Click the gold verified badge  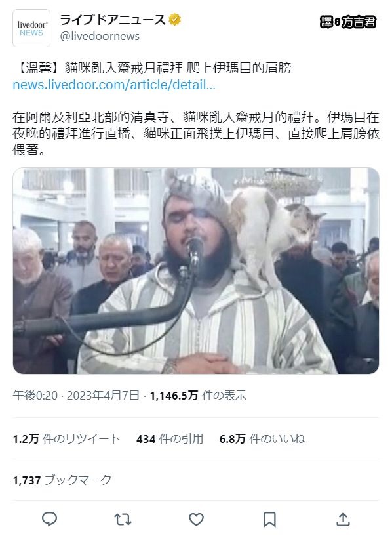pos(174,20)
